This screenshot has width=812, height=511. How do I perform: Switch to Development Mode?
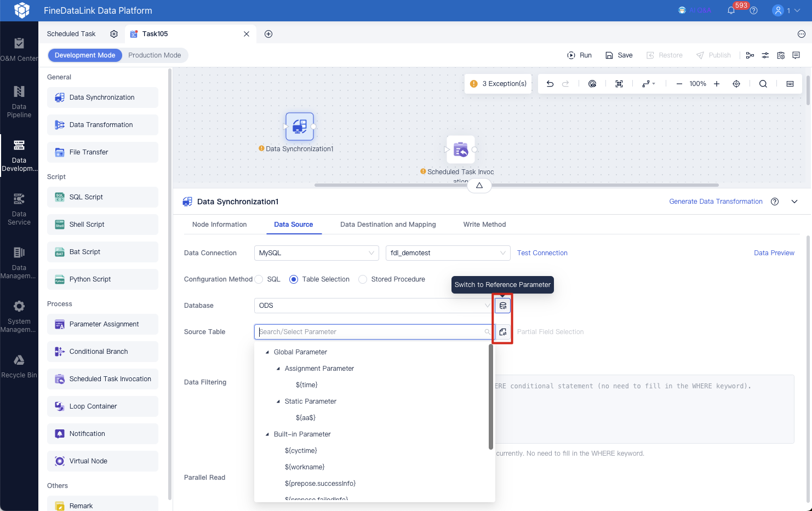[85, 55]
